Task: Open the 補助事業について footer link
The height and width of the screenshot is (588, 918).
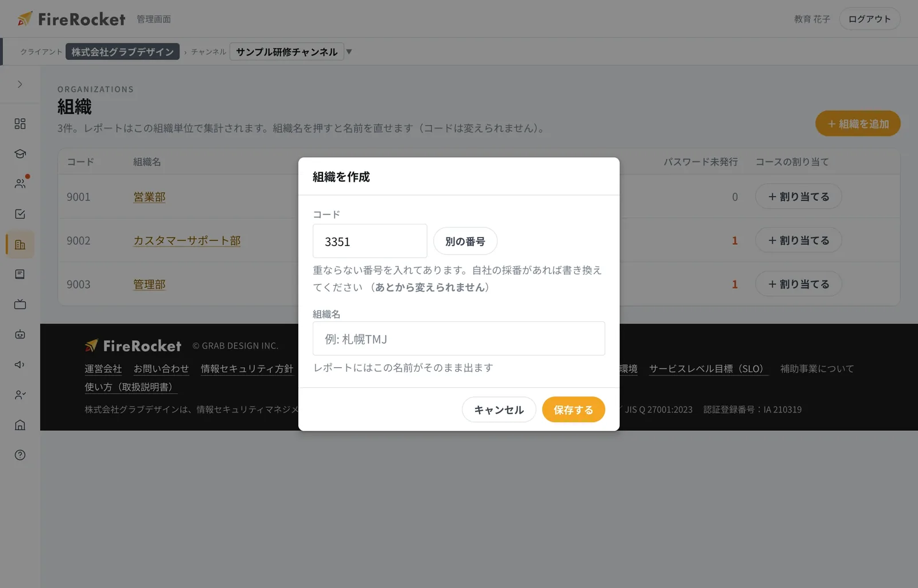Action: coord(817,368)
